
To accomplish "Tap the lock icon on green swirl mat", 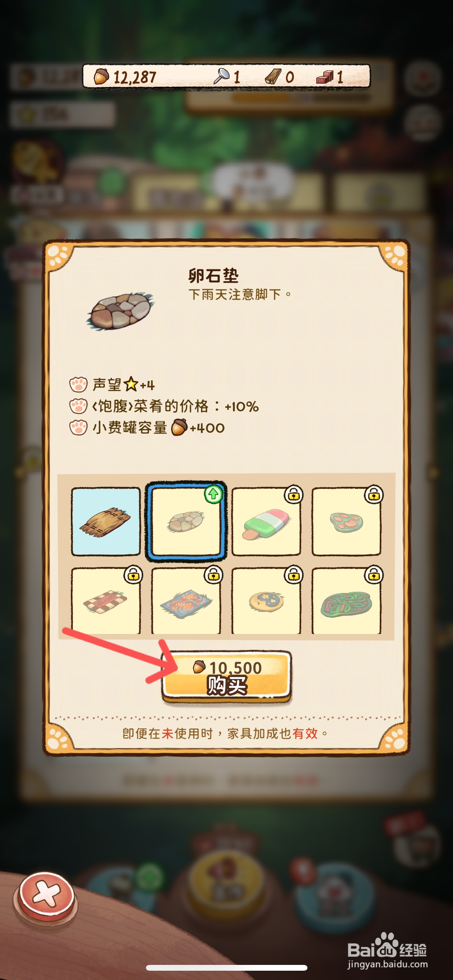I will pyautogui.click(x=374, y=575).
